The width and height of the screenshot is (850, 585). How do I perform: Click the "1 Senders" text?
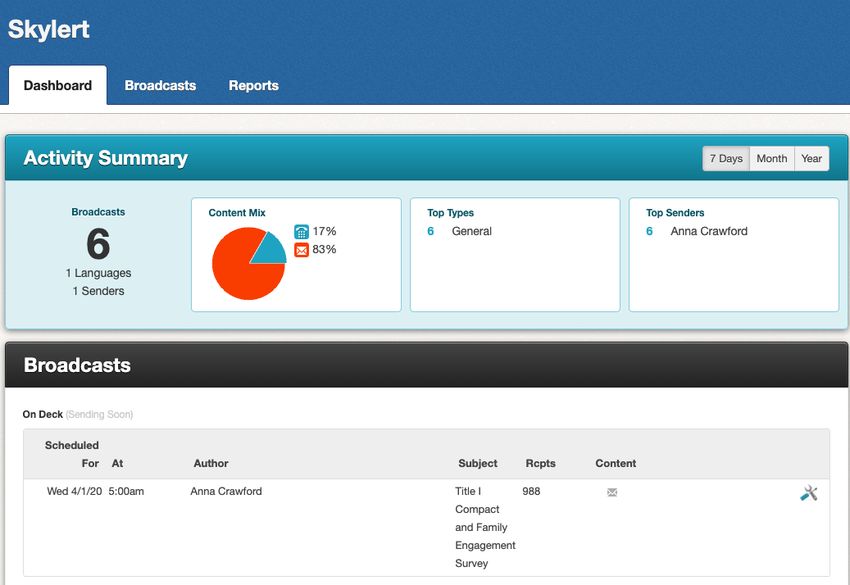[x=98, y=291]
